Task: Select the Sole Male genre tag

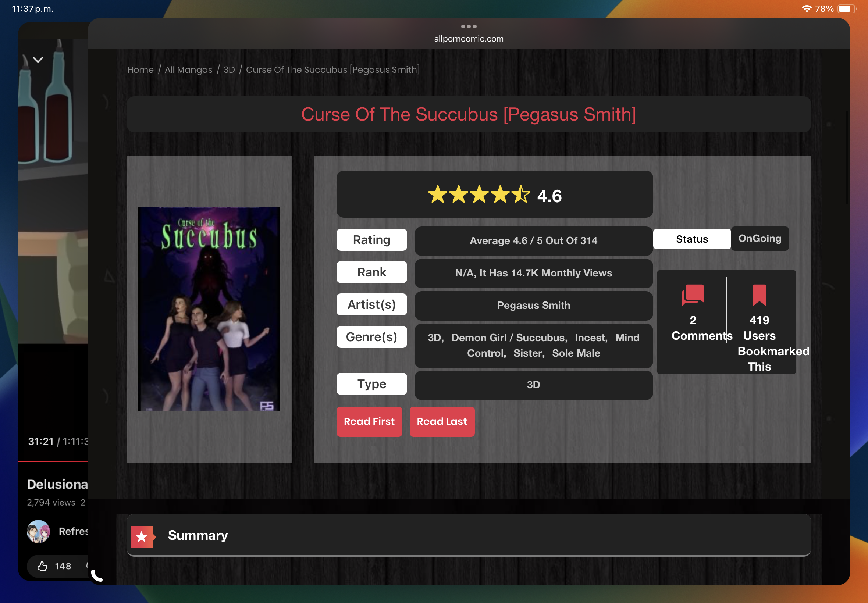Action: coord(576,353)
